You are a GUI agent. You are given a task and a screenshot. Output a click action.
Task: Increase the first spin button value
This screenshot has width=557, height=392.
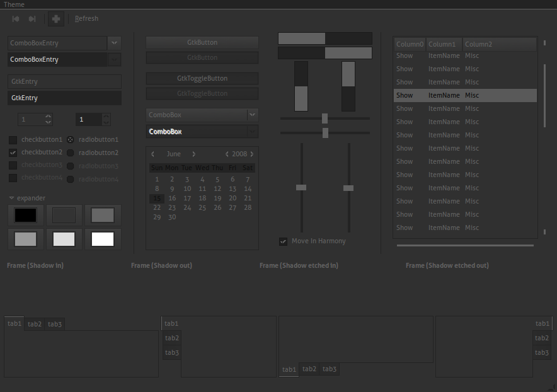tap(49, 116)
